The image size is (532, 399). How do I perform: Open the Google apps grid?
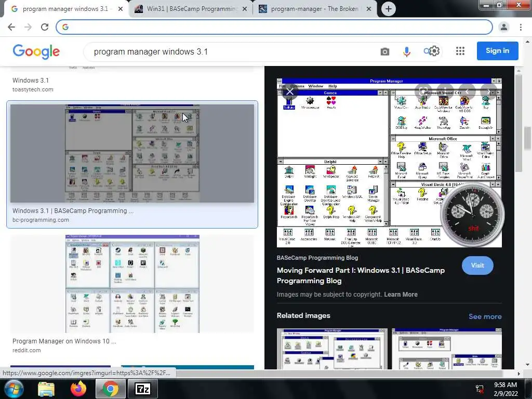[x=460, y=51]
